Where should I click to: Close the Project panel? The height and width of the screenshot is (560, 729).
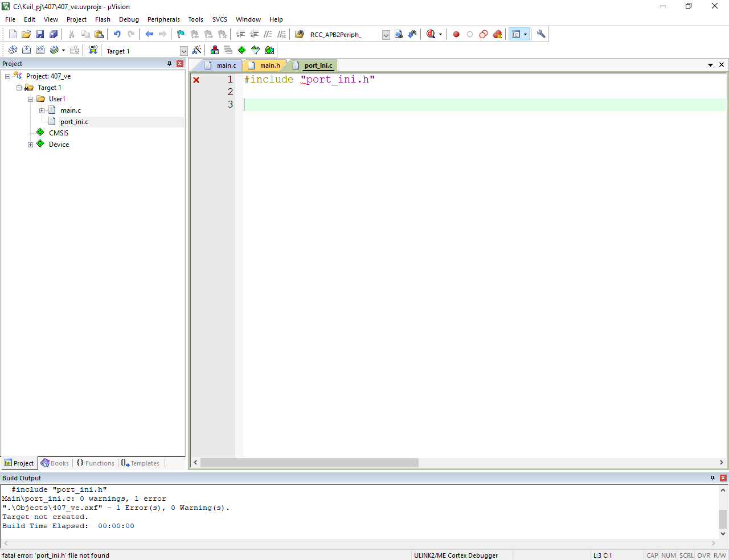(x=180, y=64)
